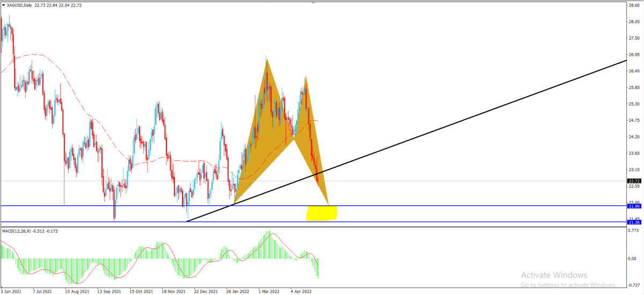Select the yellow highlighted target zone rectangle
Image resolution: width=644 pixels, height=295 pixels.
point(321,213)
